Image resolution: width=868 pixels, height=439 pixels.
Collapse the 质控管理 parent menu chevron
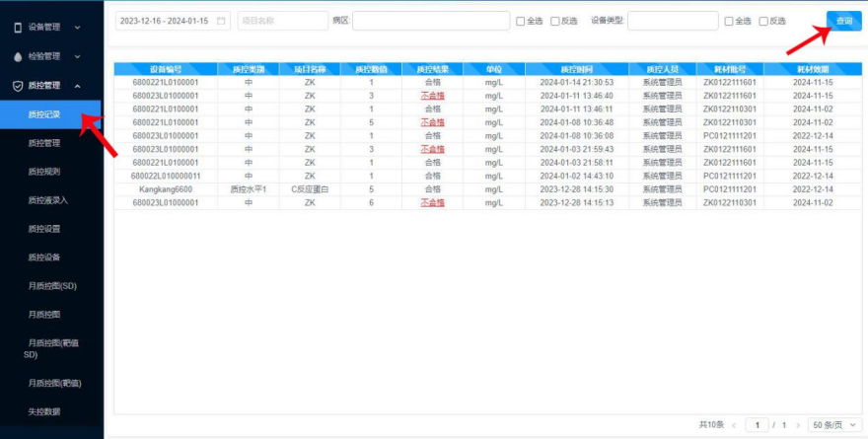(78, 86)
